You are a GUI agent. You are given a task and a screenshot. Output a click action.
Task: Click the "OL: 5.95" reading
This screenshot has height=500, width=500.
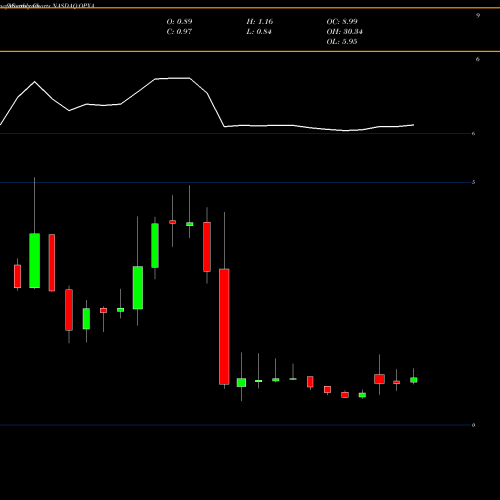pyautogui.click(x=342, y=41)
